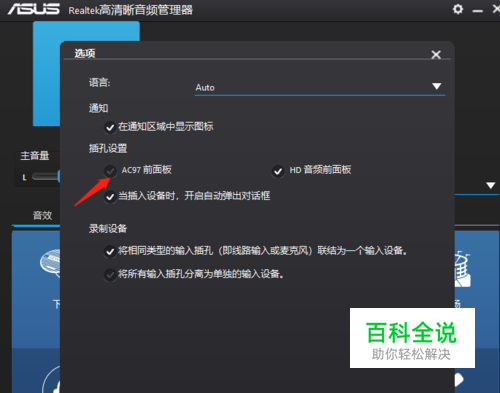Switch to the 音效 tab in main window
500x393 pixels.
point(42,215)
